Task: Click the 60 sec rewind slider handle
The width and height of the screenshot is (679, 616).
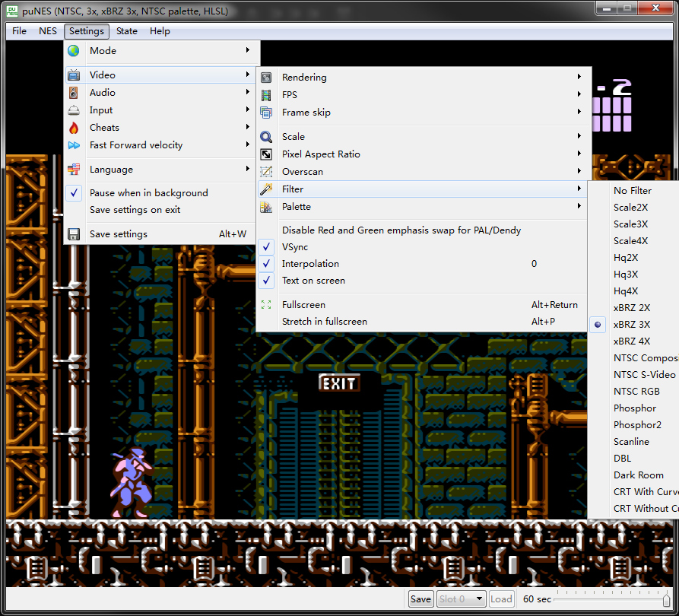Action: [x=666, y=599]
